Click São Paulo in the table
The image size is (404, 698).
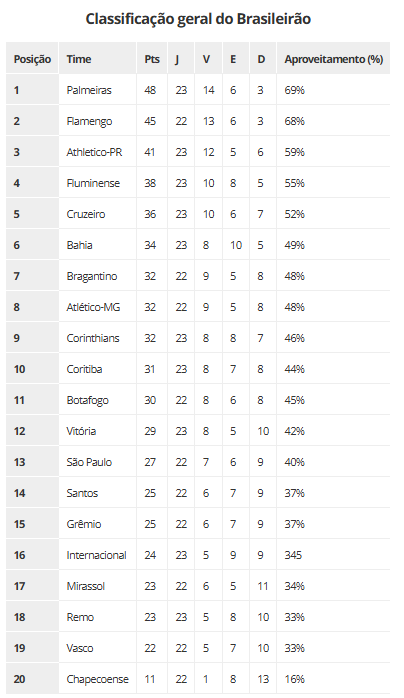(89, 462)
